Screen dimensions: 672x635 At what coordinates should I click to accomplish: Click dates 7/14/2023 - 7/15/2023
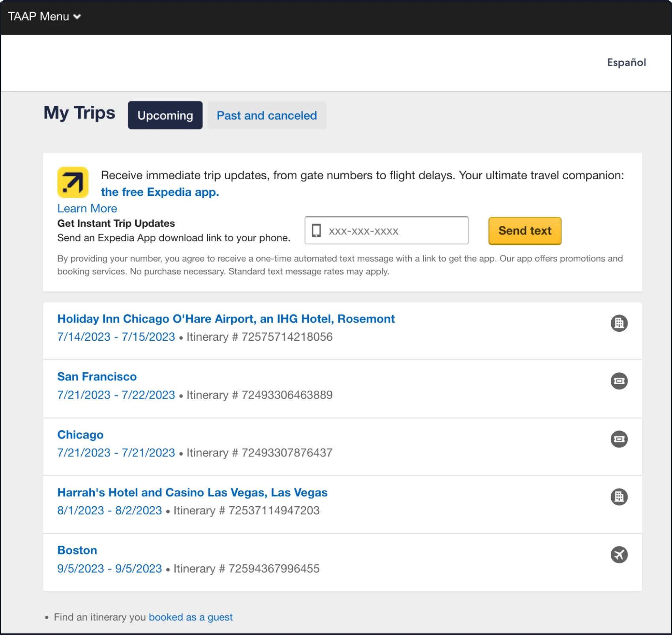[116, 337]
